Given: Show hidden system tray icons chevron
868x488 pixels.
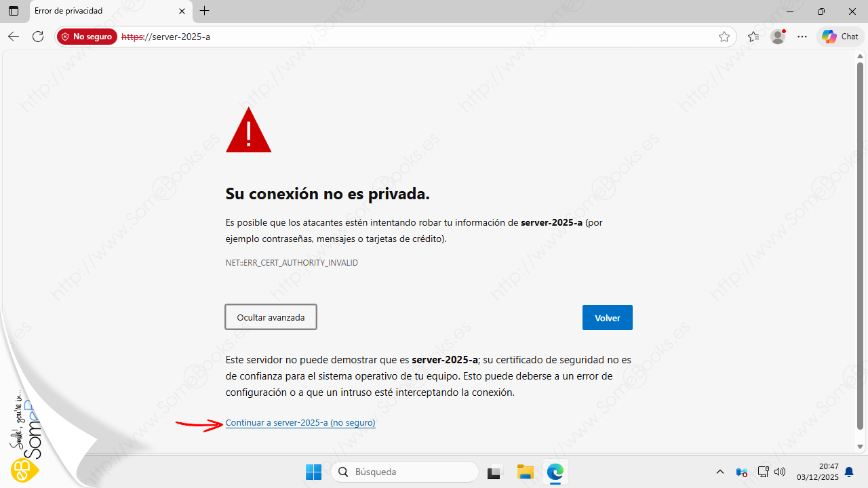Looking at the screenshot, I should 720,472.
